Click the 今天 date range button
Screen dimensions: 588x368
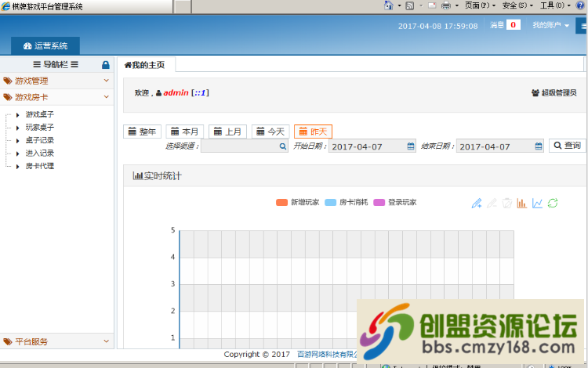pyautogui.click(x=270, y=132)
